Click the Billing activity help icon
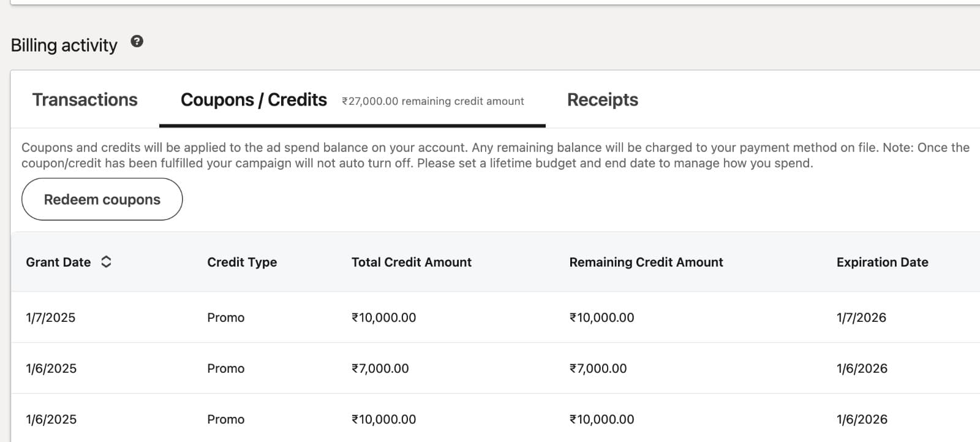Screen dimensions: 980x442 tap(137, 42)
